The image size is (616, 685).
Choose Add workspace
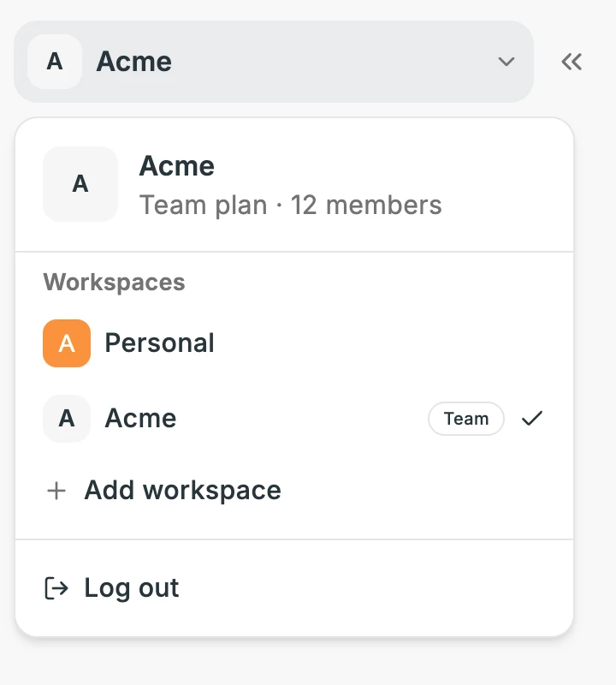tap(294, 491)
